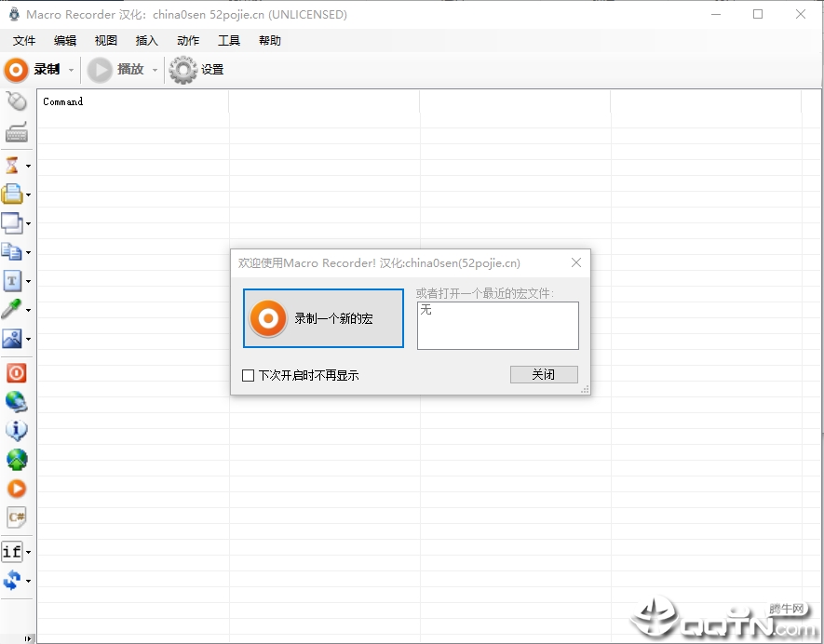
Task: Click the 关闭 button in the dialog
Action: click(544, 374)
